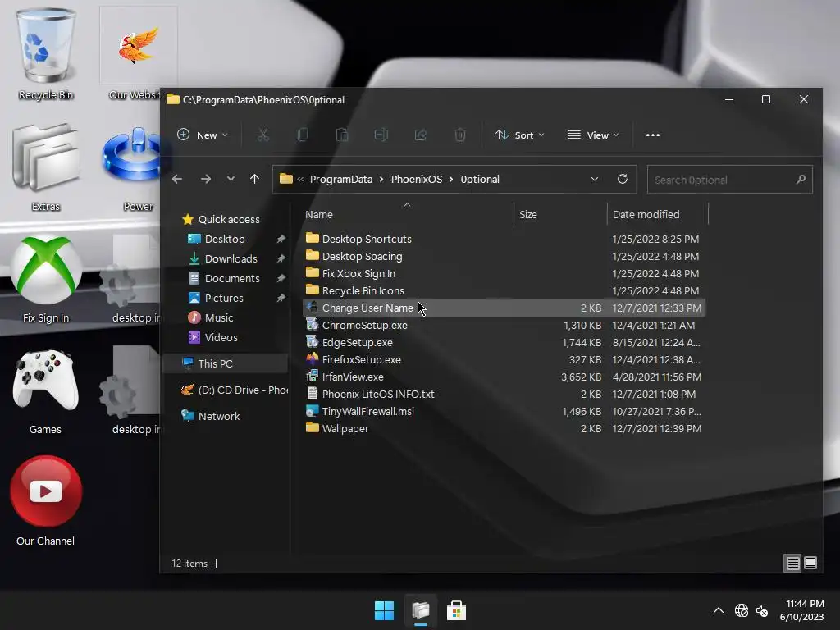This screenshot has width=840, height=630.
Task: Open the Windows Start button
Action: click(384, 610)
